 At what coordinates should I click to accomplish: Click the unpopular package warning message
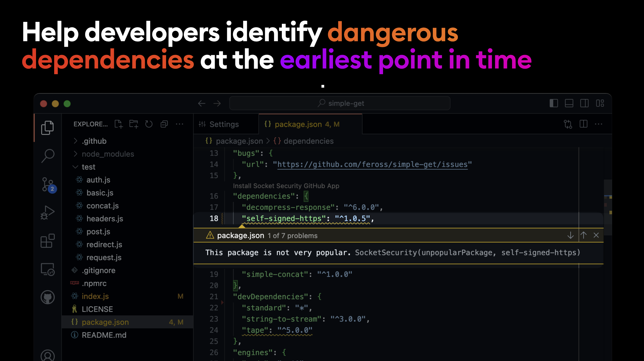click(x=393, y=252)
